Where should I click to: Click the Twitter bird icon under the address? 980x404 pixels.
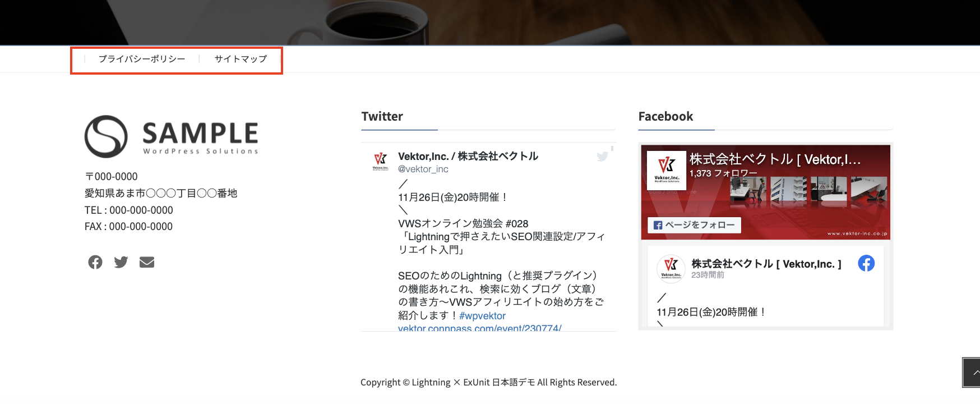pyautogui.click(x=121, y=262)
